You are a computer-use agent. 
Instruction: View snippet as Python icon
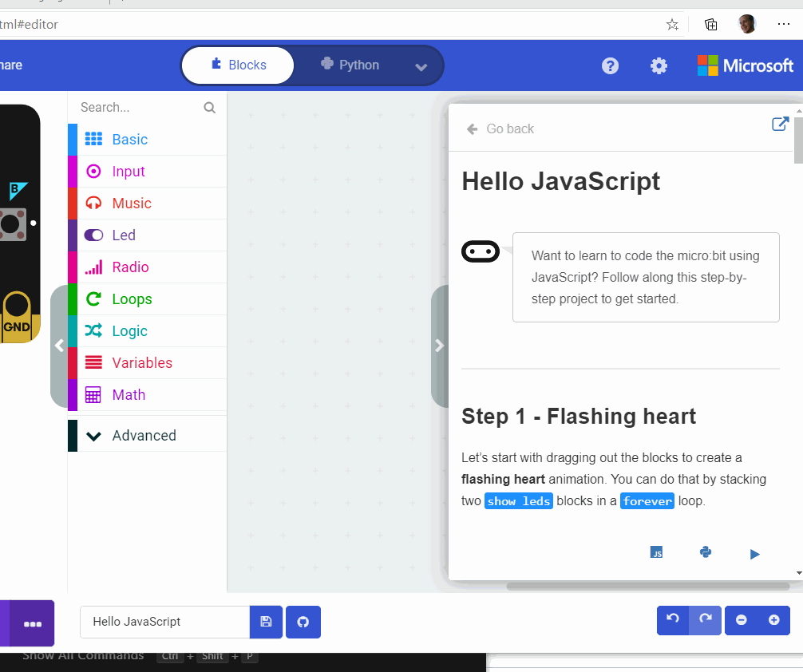[706, 552]
